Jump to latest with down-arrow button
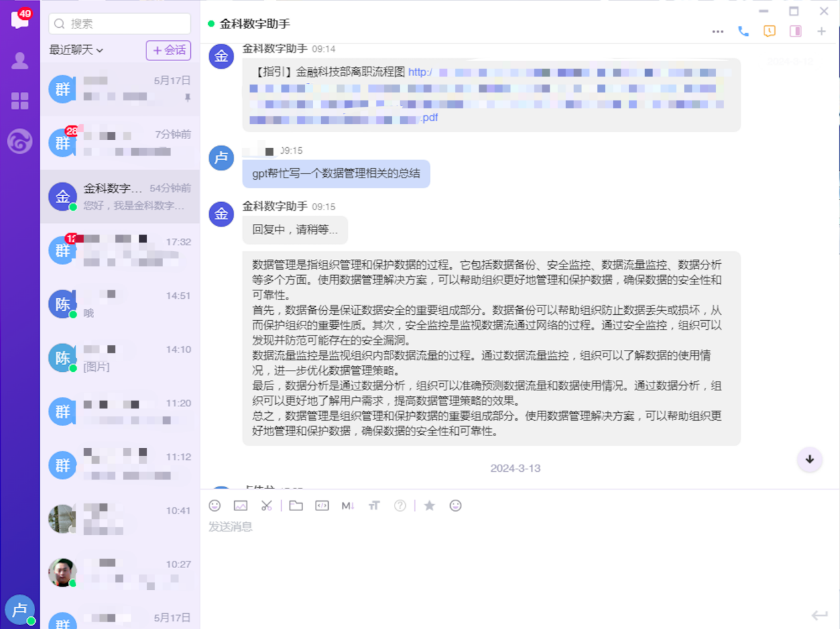 click(810, 459)
